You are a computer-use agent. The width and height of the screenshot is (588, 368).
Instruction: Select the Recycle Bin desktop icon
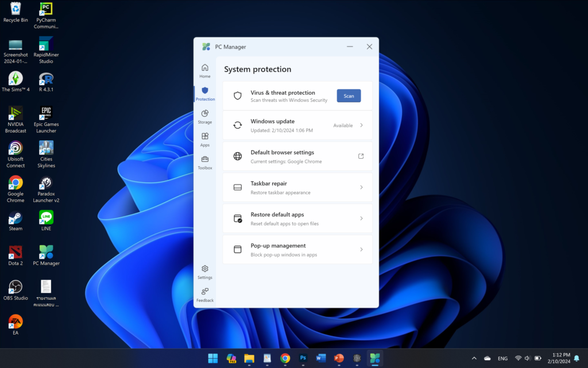pos(16,12)
